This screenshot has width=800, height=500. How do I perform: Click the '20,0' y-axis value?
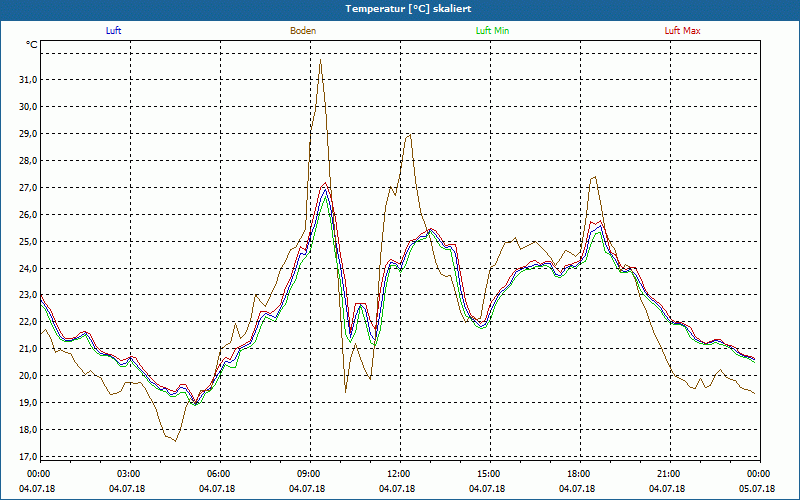click(28, 376)
